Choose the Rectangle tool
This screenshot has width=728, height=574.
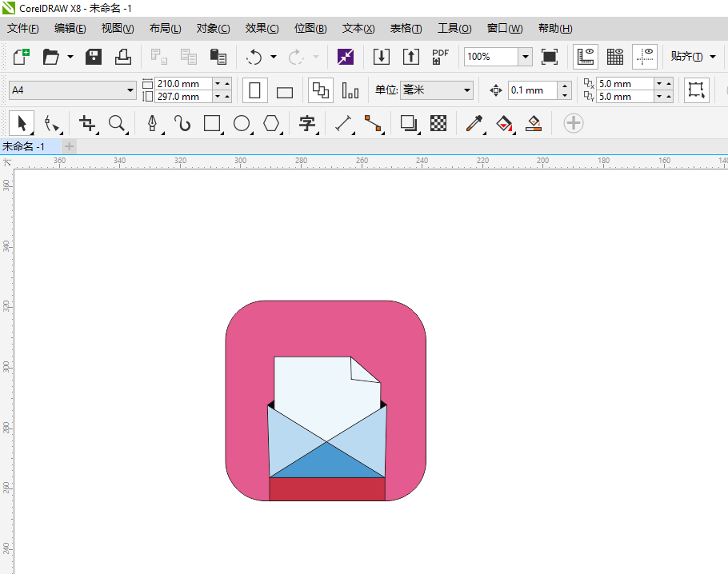click(212, 123)
